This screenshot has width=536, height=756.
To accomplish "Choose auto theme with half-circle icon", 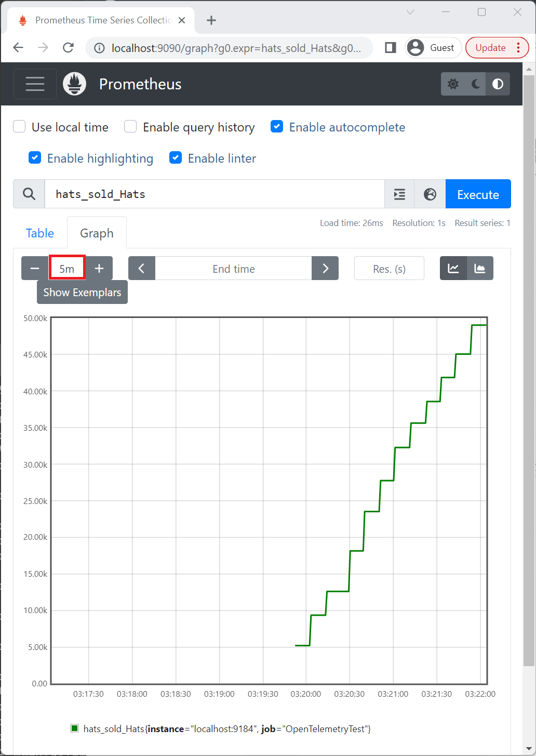I will point(498,84).
